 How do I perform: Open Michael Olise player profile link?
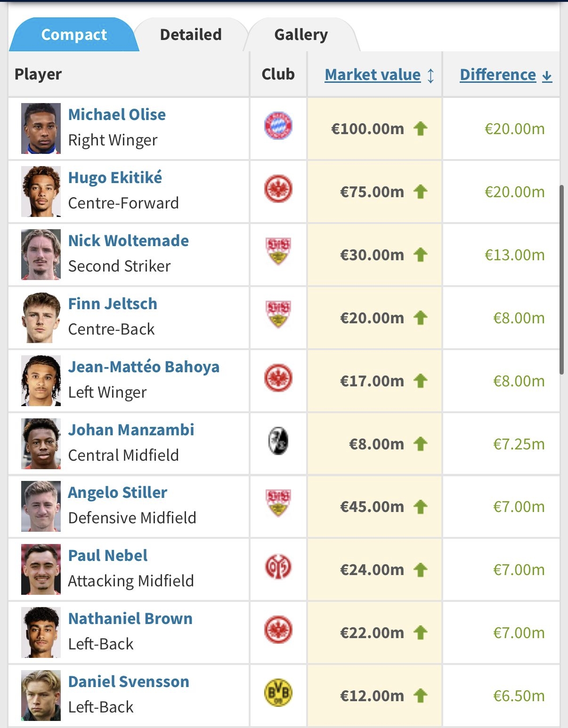117,115
